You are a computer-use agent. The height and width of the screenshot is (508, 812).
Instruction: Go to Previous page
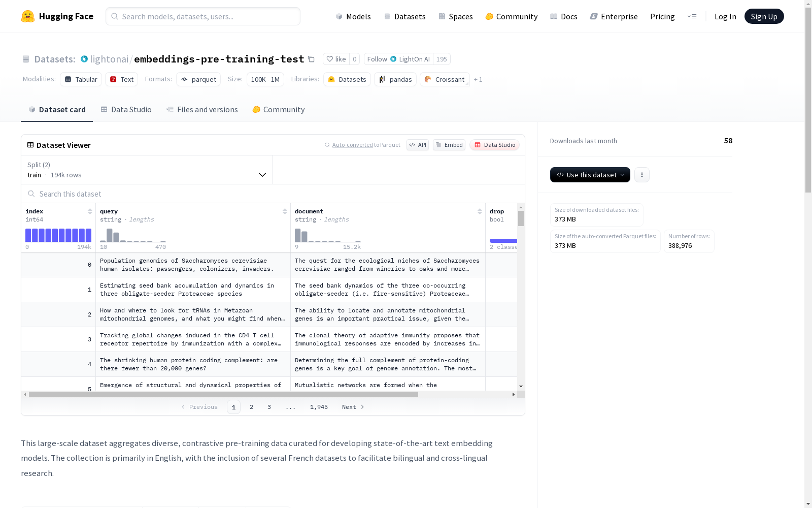(x=199, y=407)
